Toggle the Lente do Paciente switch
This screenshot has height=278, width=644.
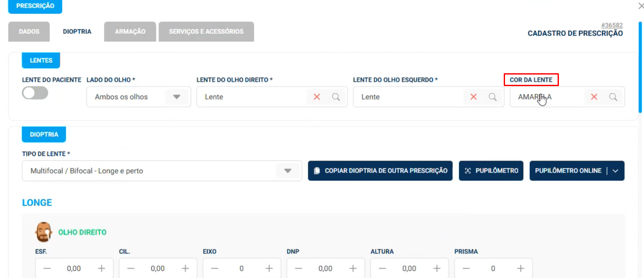coord(35,93)
